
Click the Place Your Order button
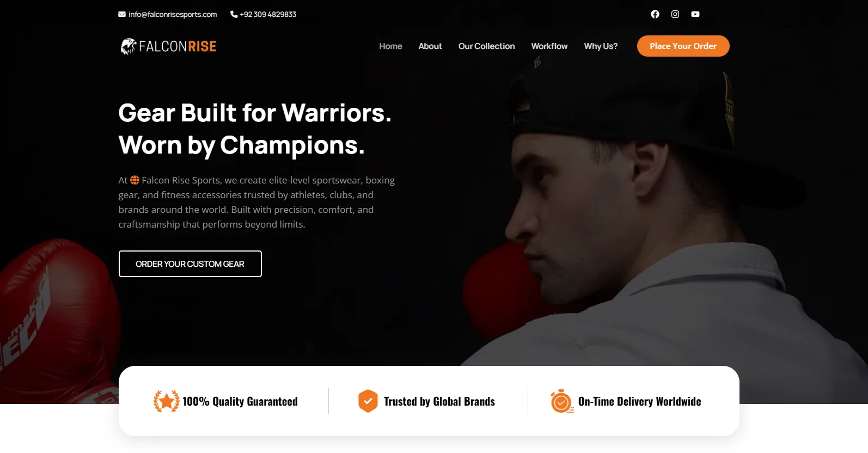(683, 46)
